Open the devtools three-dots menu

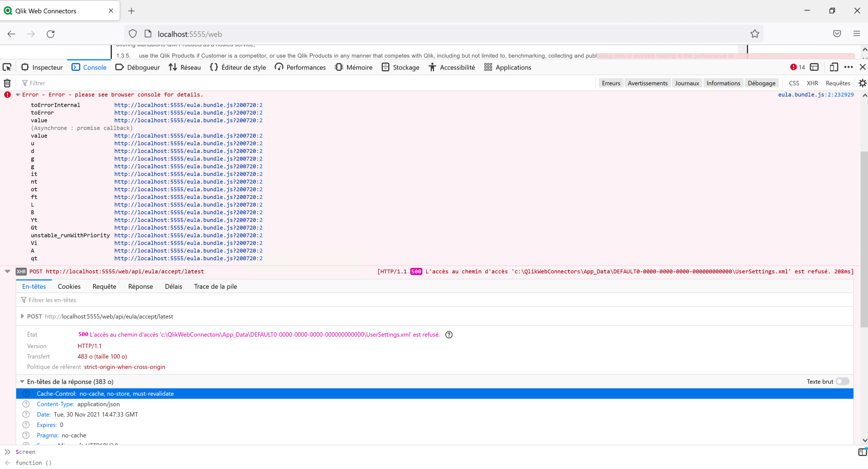coord(848,67)
